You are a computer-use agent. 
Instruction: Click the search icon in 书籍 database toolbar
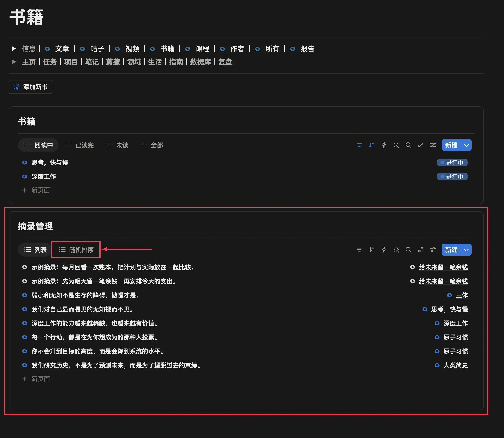408,145
